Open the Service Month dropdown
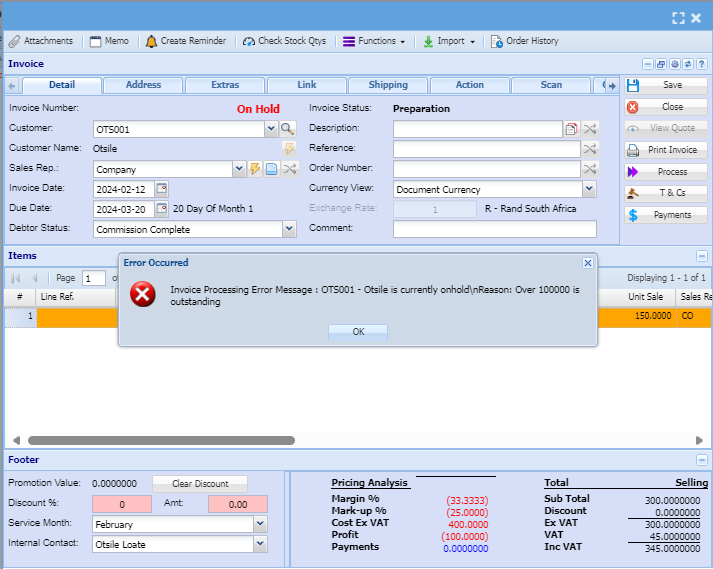713x569 pixels. (x=260, y=524)
